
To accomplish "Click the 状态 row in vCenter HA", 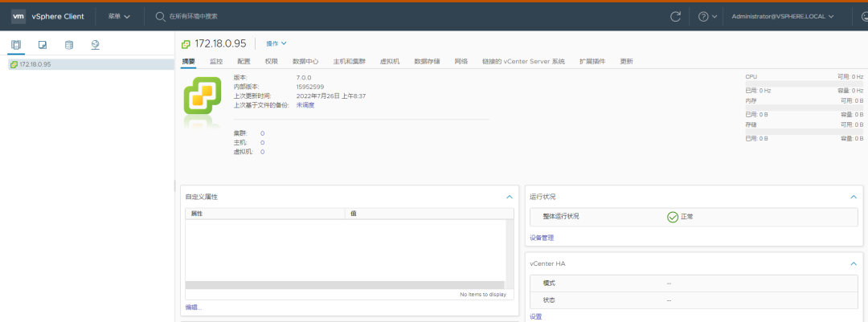I will pyautogui.click(x=694, y=300).
